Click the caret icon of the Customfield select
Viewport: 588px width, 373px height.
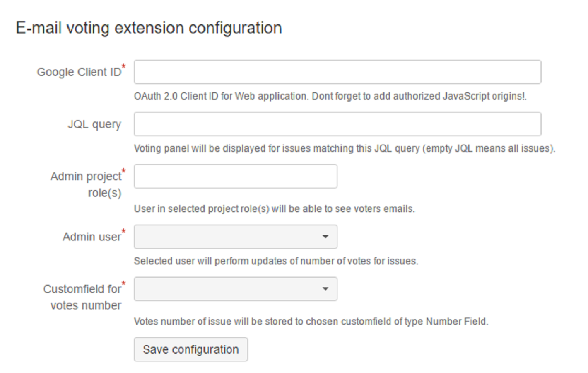coord(325,289)
